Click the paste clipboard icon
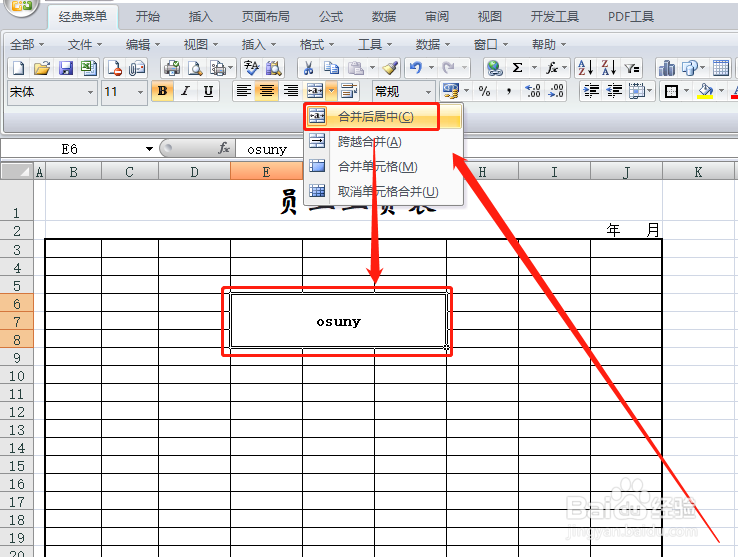 tap(355, 68)
